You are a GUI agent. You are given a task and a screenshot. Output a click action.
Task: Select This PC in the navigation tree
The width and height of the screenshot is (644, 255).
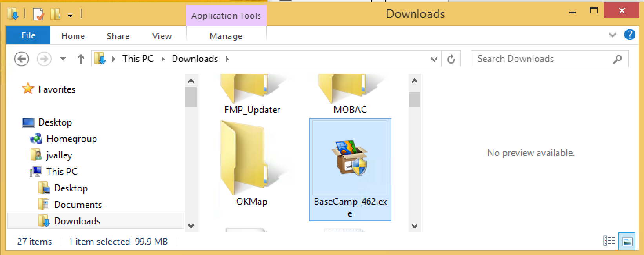click(62, 172)
